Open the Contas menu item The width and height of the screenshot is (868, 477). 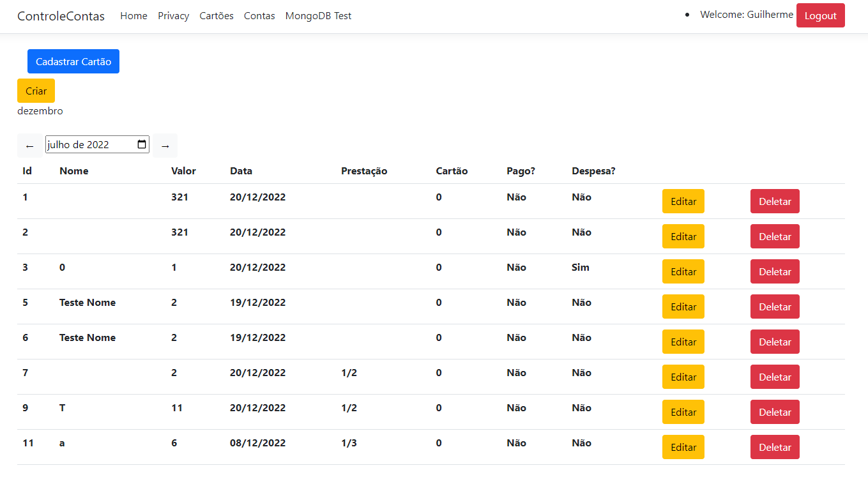(x=259, y=16)
